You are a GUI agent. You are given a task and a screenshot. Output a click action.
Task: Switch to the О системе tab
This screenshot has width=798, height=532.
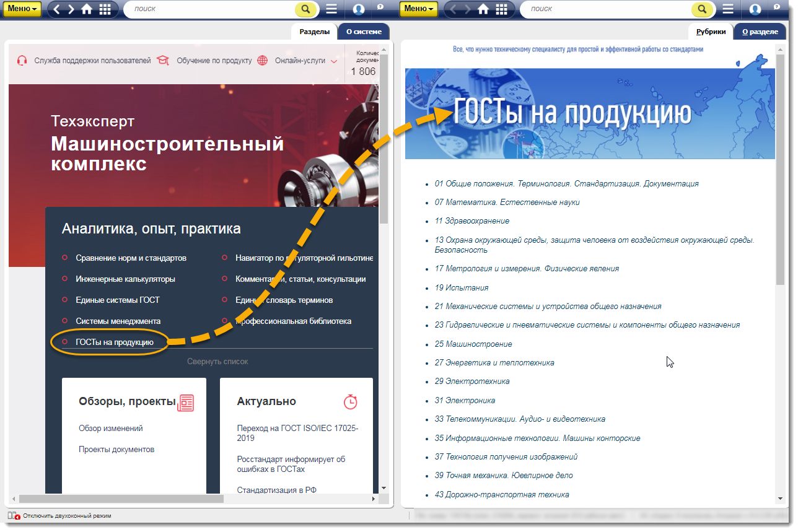[x=364, y=32]
